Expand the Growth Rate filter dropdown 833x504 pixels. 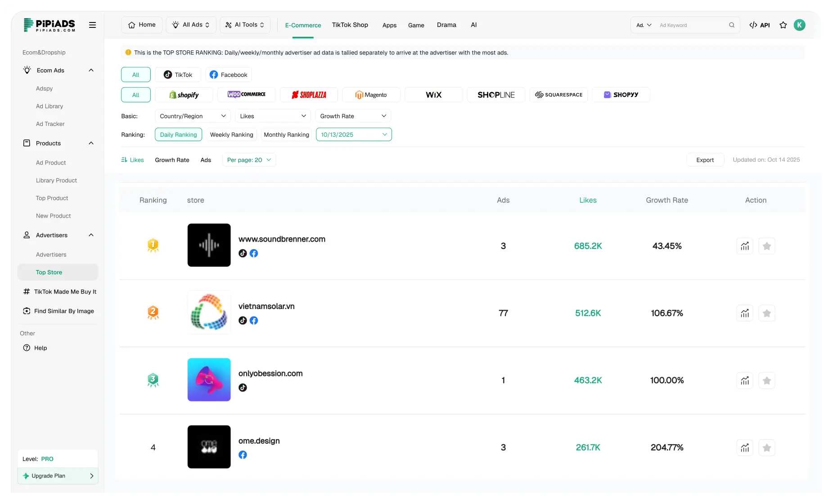coord(353,116)
